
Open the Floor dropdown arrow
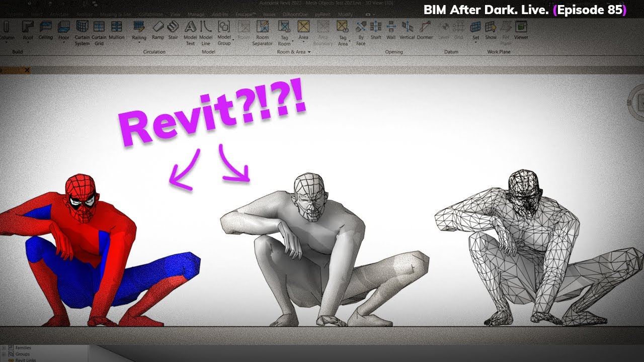coord(63,43)
